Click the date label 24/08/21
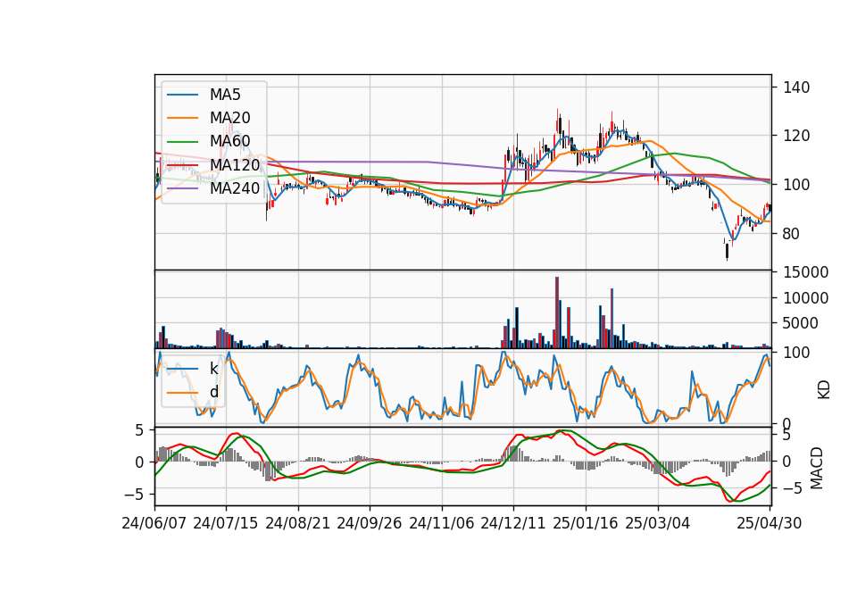This screenshot has height=616, width=857. [298, 523]
